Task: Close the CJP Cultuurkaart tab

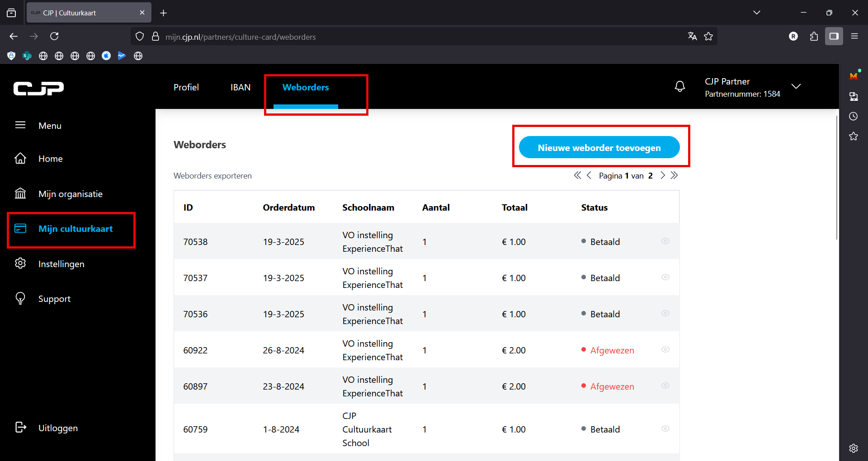Action: click(x=142, y=13)
